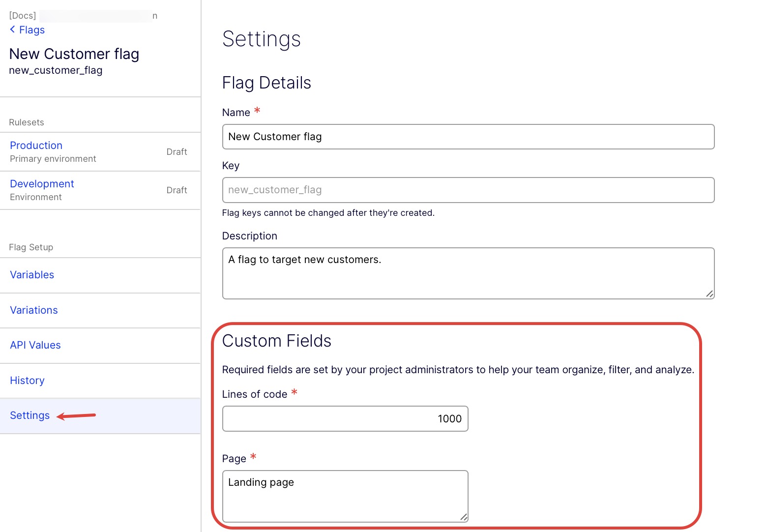Click the back chevron beside Flags

click(12, 30)
